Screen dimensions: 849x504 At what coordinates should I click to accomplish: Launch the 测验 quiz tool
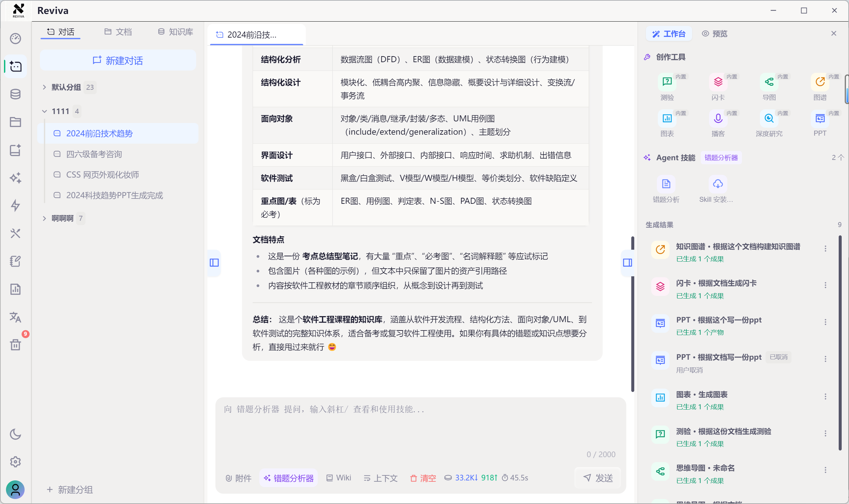[x=667, y=87]
